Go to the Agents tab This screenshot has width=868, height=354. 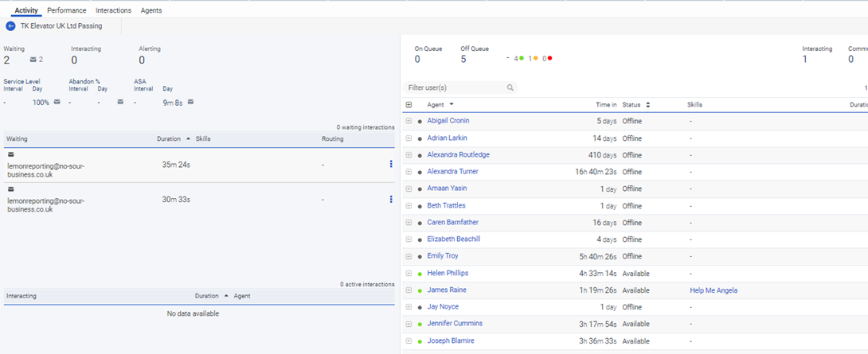(151, 10)
